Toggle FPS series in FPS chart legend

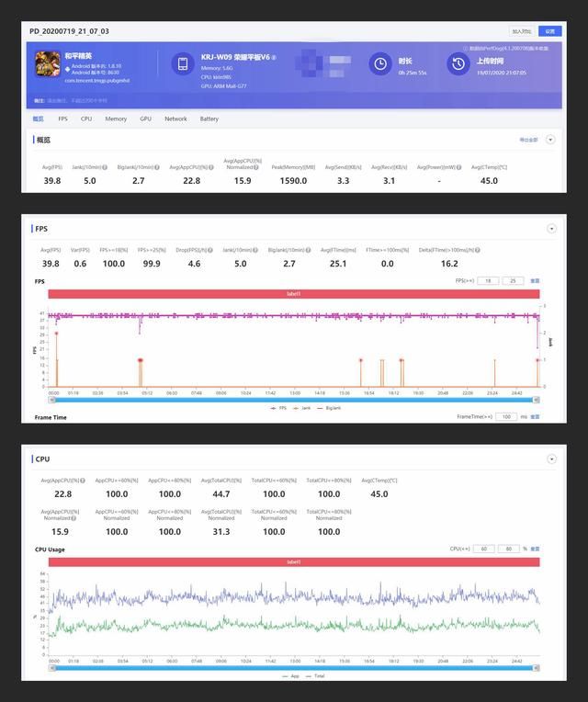[x=278, y=408]
